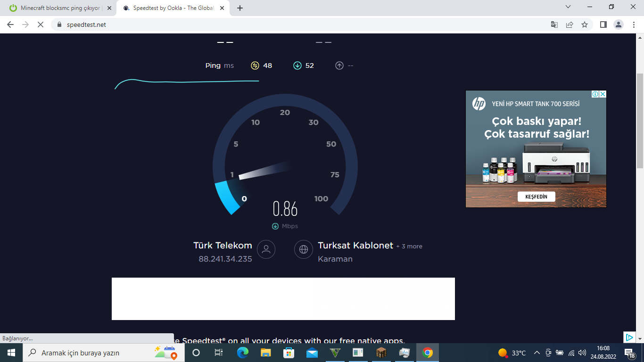Click the scrollbar up arrow

point(640,37)
